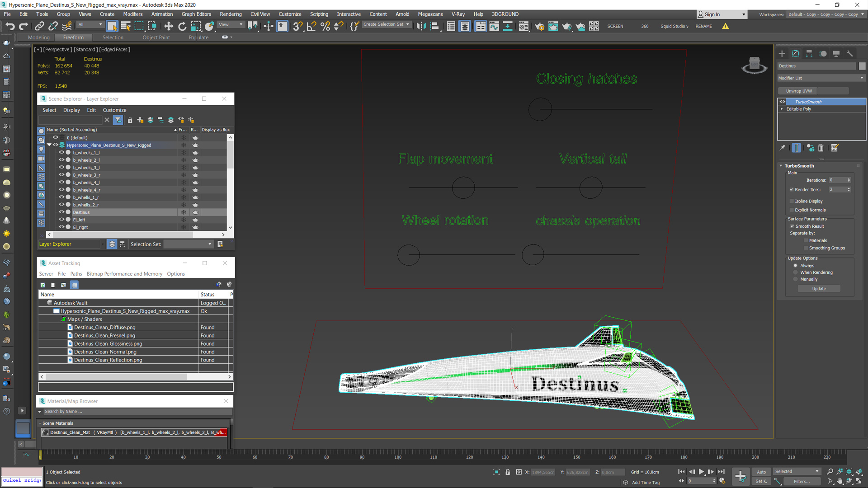Open Render Setup teapot icon
This screenshot has width=868, height=488.
tap(539, 26)
